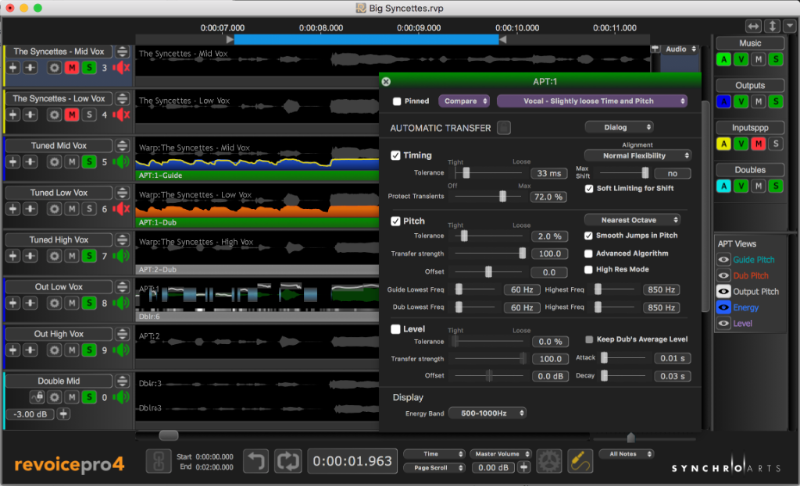The image size is (800, 486).
Task: Click the yellow audio cable jack icon
Action: coord(580,461)
